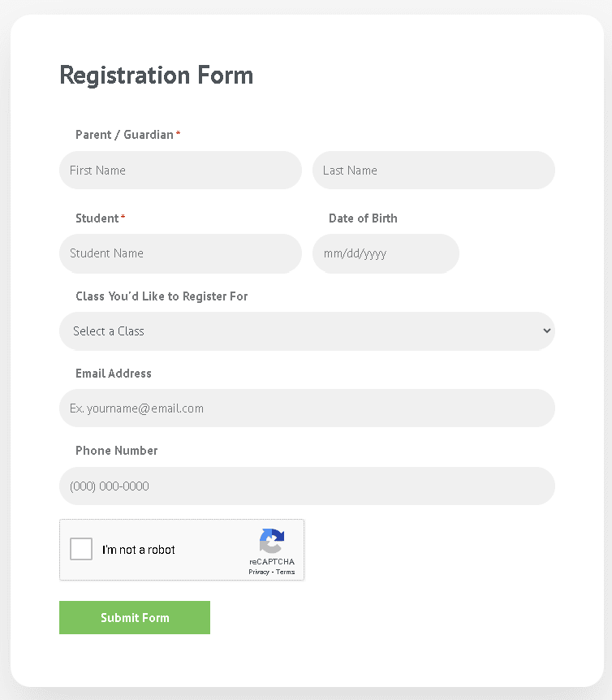Click the Email Address label
Image resolution: width=612 pixels, height=700 pixels.
pos(114,374)
